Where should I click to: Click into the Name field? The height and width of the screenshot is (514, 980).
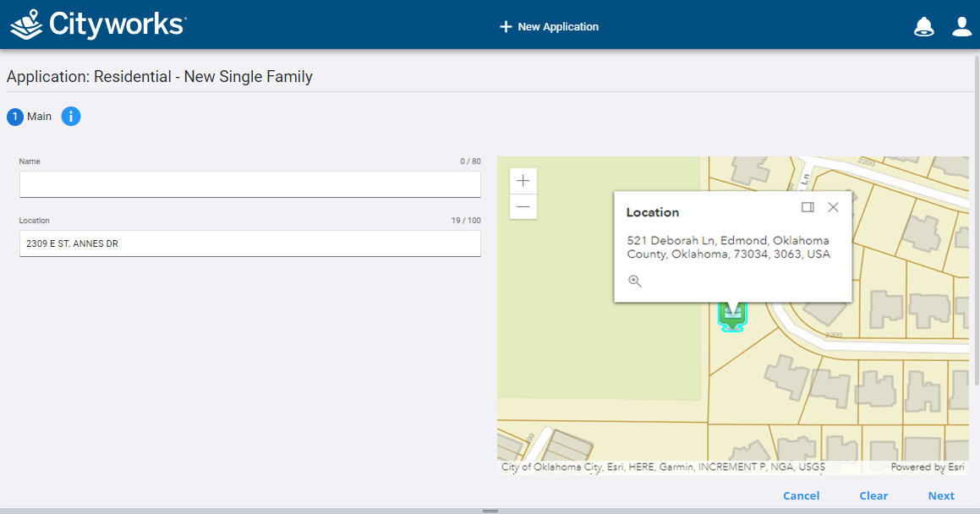coord(249,184)
